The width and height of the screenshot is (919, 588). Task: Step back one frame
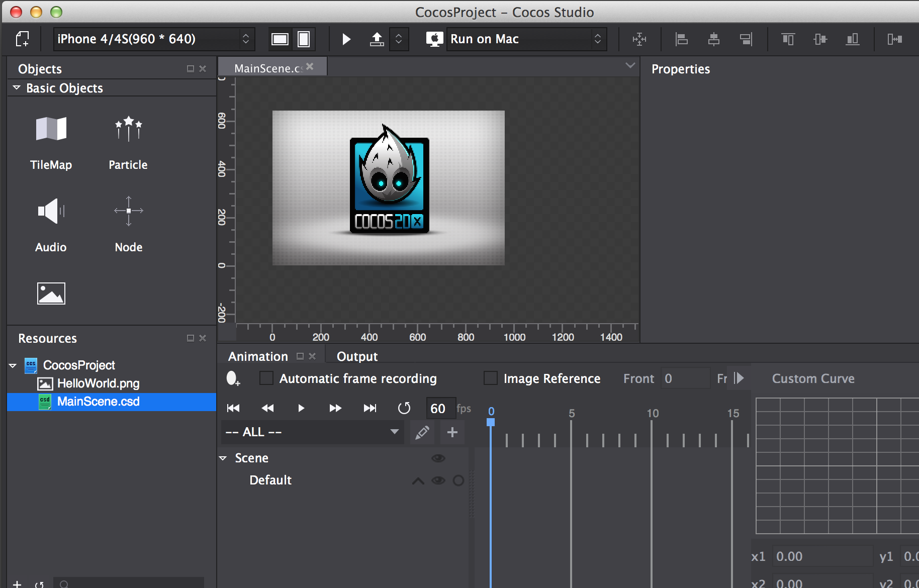tap(267, 408)
